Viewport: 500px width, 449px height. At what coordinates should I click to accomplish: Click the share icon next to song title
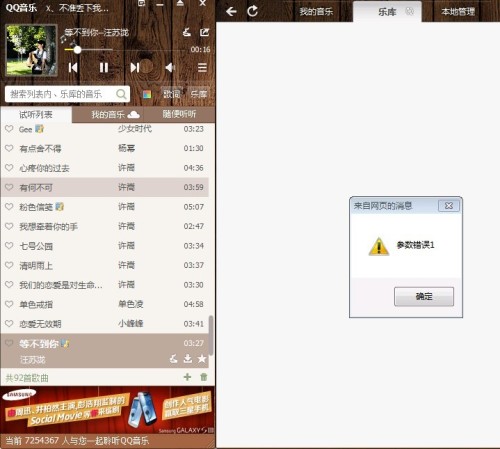click(204, 32)
